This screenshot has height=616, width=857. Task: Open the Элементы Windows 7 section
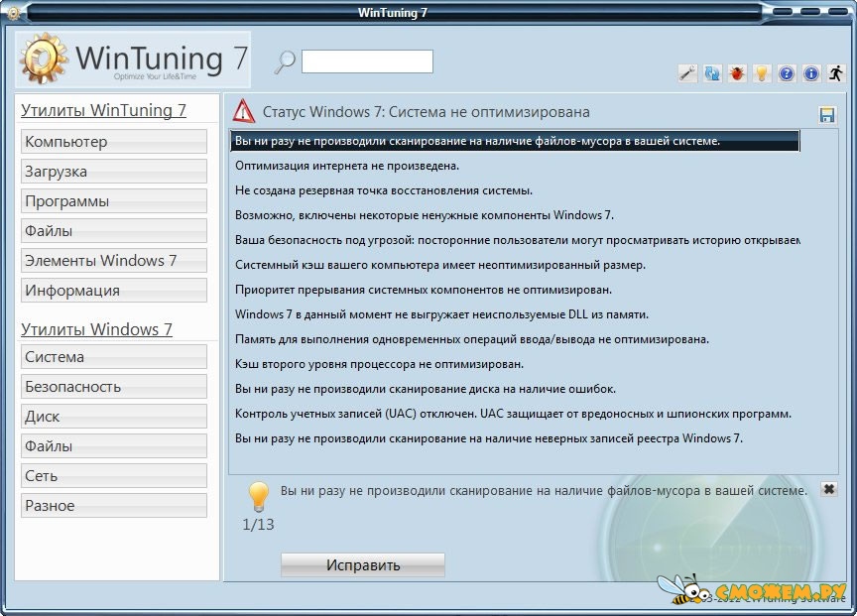pyautogui.click(x=114, y=261)
